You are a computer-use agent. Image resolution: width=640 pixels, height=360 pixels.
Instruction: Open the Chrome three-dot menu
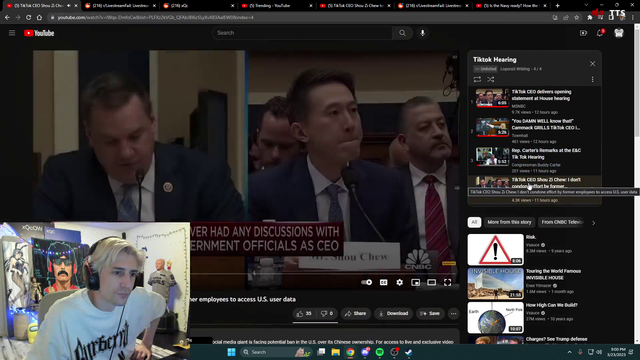pyautogui.click(x=633, y=18)
